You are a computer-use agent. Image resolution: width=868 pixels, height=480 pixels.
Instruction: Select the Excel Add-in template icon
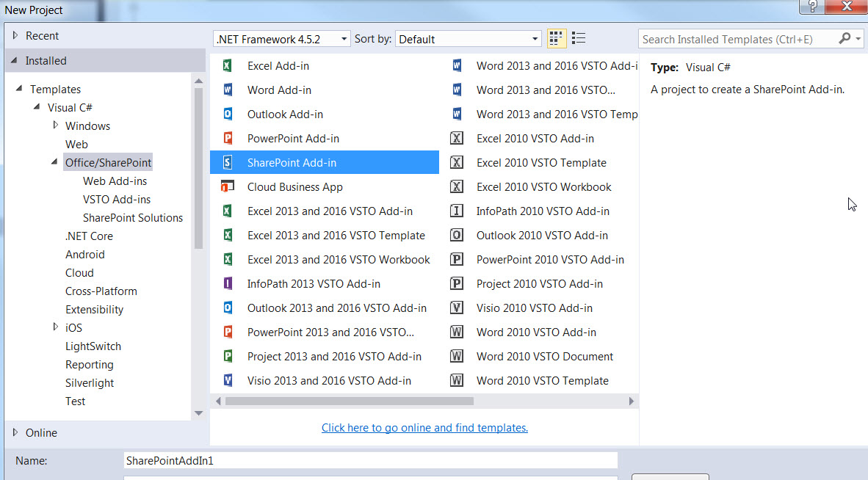pos(228,66)
